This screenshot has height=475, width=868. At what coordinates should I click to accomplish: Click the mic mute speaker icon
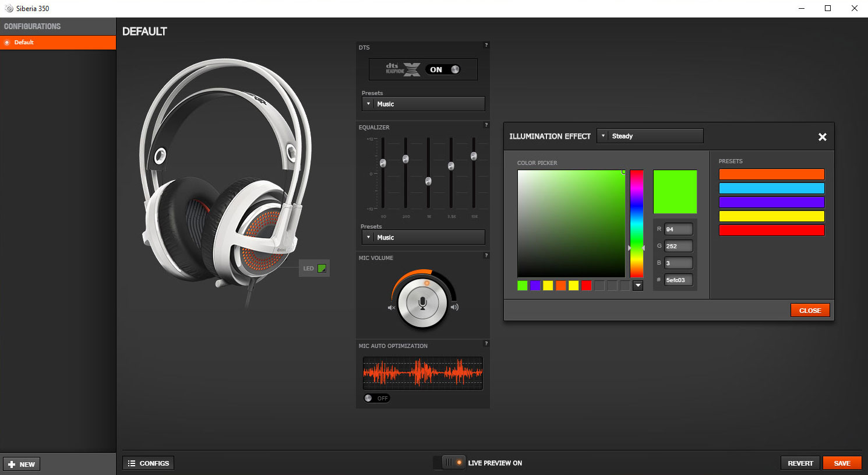(x=391, y=307)
